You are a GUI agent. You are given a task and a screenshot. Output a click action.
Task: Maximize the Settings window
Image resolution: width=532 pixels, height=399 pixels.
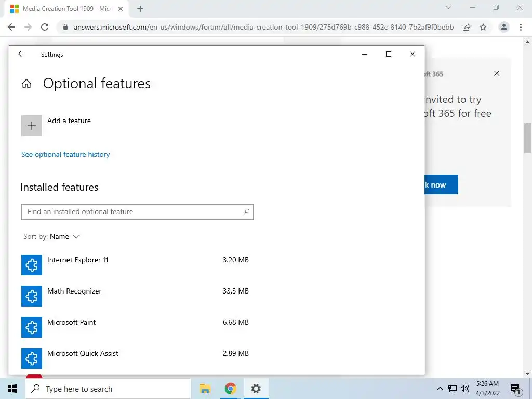tap(389, 54)
